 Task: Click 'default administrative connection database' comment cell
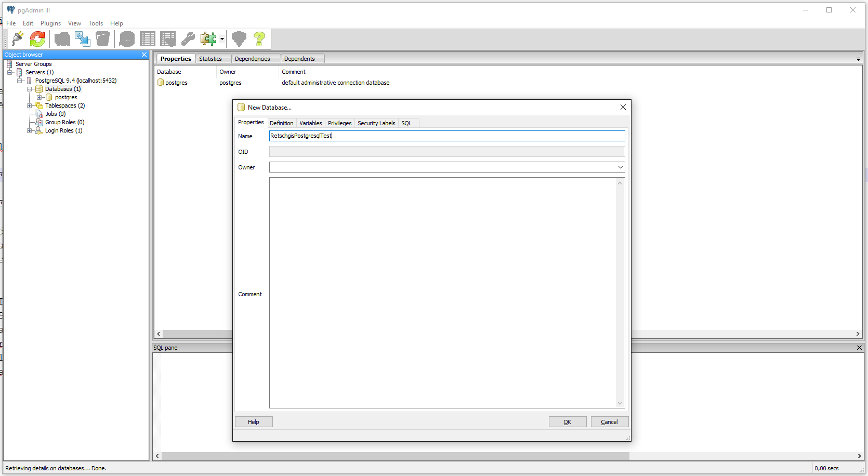336,83
